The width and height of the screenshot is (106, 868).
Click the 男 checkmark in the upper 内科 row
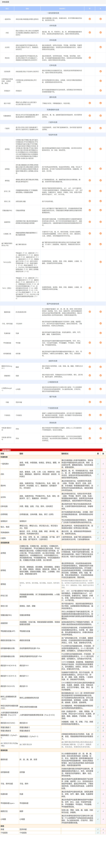coord(89,33)
